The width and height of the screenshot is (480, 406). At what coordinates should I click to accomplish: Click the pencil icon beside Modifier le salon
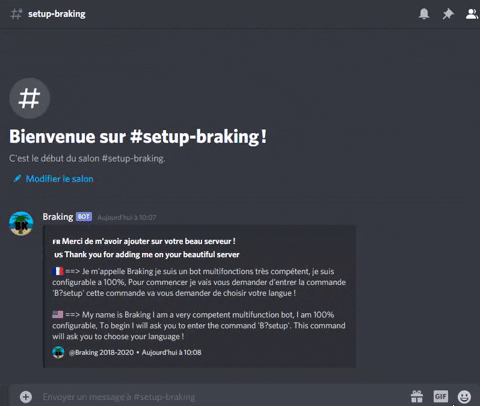click(17, 178)
